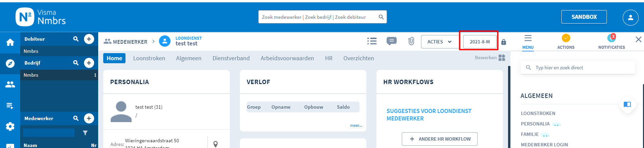Switch to the HR tab
This screenshot has width=644, height=148.
pyautogui.click(x=329, y=58)
